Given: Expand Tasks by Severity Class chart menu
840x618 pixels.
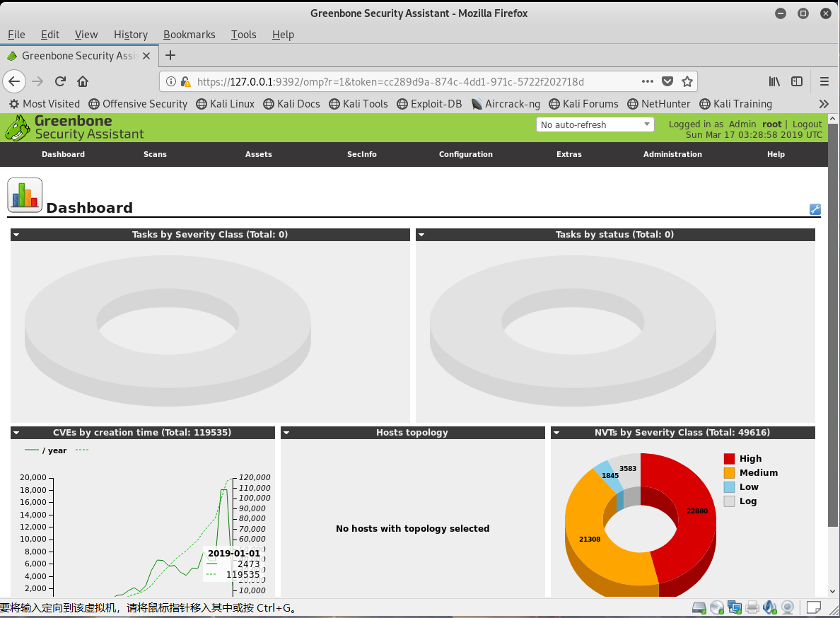Looking at the screenshot, I should [x=16, y=235].
